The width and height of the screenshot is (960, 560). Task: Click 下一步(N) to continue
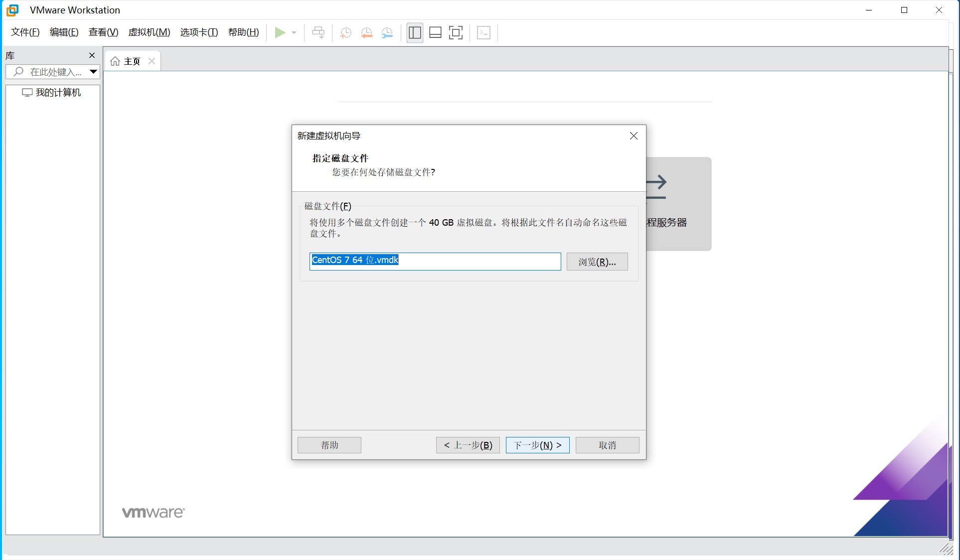[x=537, y=445]
